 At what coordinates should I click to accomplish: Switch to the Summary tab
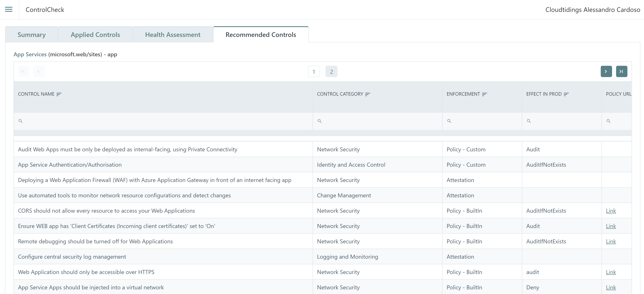tap(32, 35)
